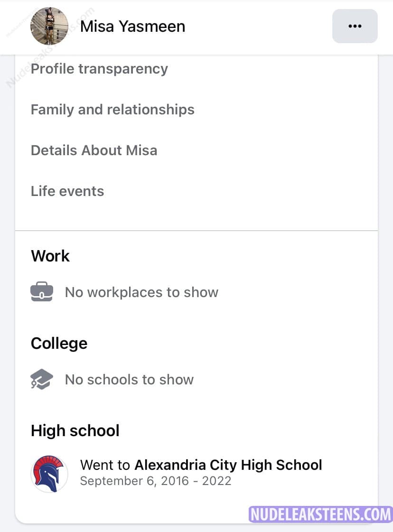Click the No schools to show text
393x532 pixels.
pos(129,380)
